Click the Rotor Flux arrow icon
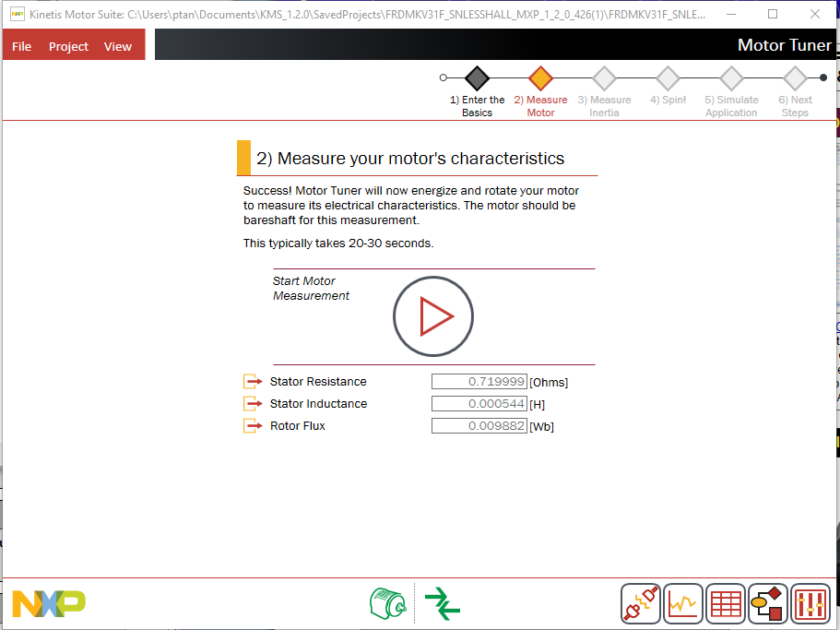Viewport: 840px width, 630px height. [x=253, y=426]
